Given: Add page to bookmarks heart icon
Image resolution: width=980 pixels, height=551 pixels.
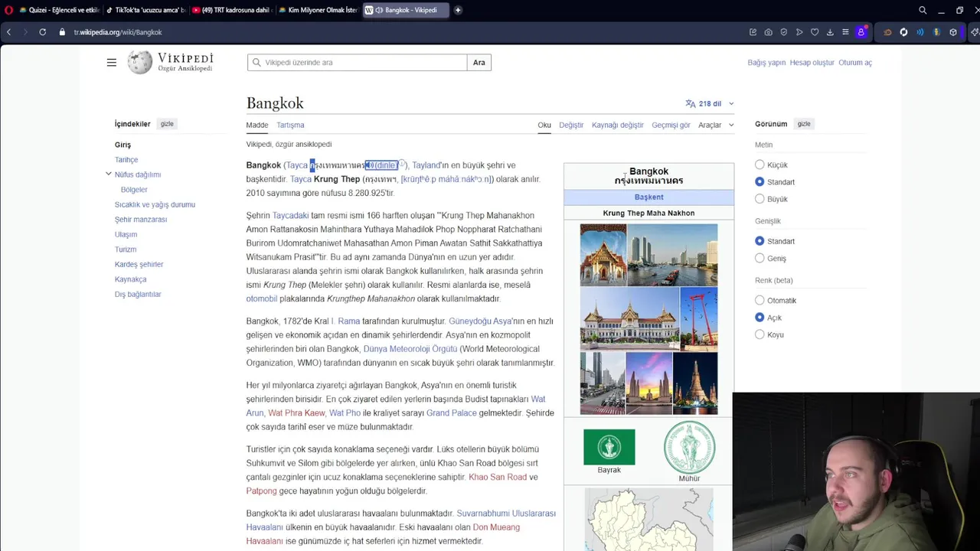Looking at the screenshot, I should (815, 32).
